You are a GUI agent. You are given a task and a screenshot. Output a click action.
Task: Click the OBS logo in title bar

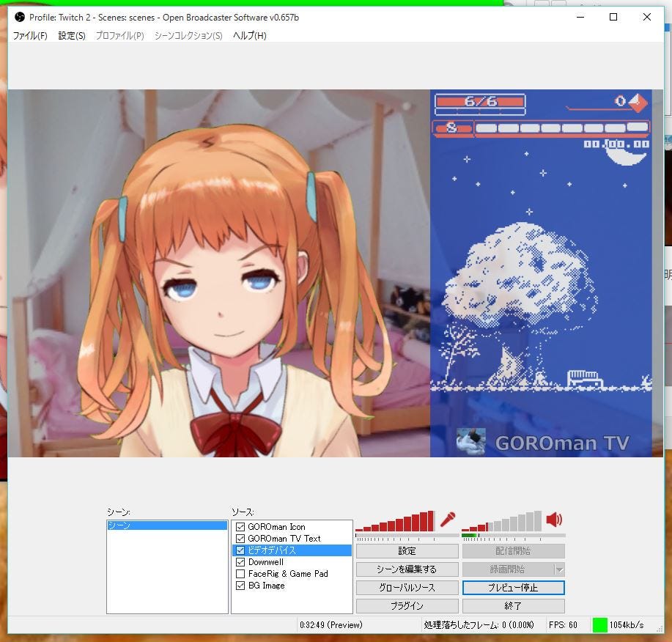coord(19,17)
